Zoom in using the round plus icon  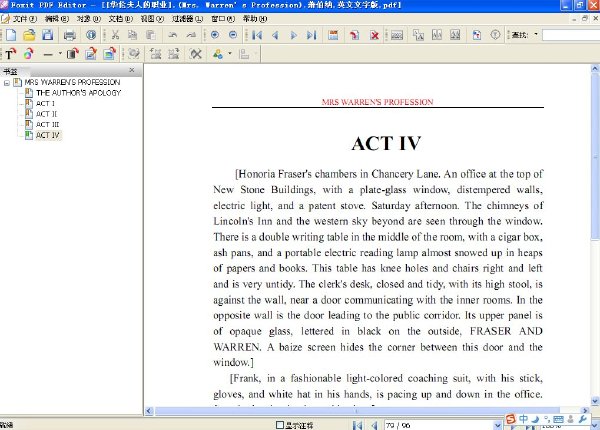[215, 35]
